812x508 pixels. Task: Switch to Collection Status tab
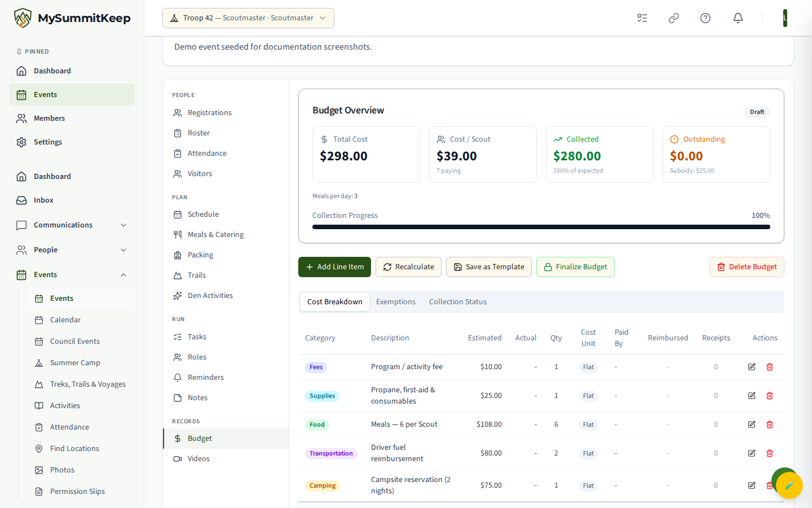458,302
